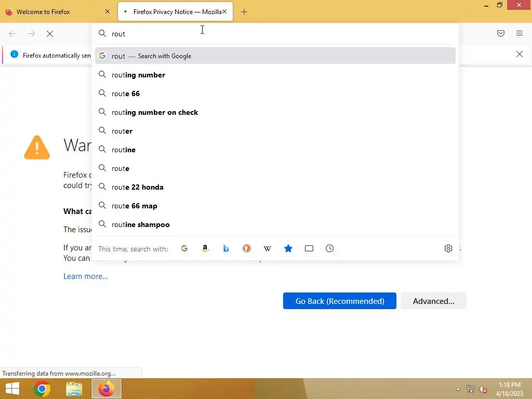This screenshot has width=532, height=399.
Task: Go forward with the forward arrow
Action: click(31, 34)
